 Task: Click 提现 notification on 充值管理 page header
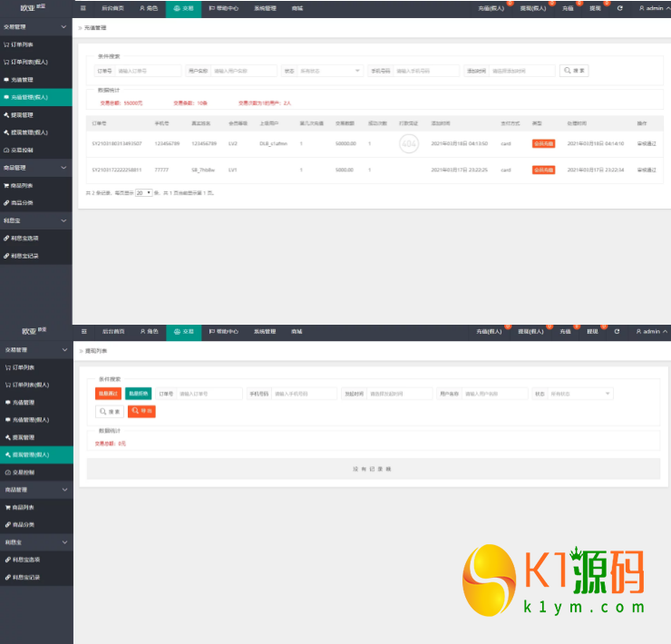(x=595, y=8)
